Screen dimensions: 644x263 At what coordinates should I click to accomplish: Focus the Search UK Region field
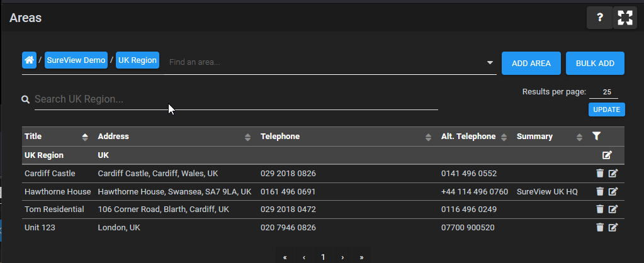coord(236,99)
